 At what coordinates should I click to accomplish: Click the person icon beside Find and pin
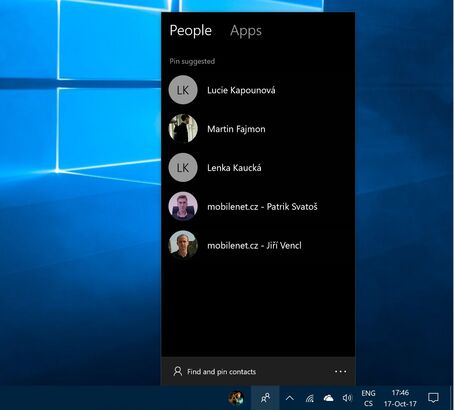coord(178,371)
